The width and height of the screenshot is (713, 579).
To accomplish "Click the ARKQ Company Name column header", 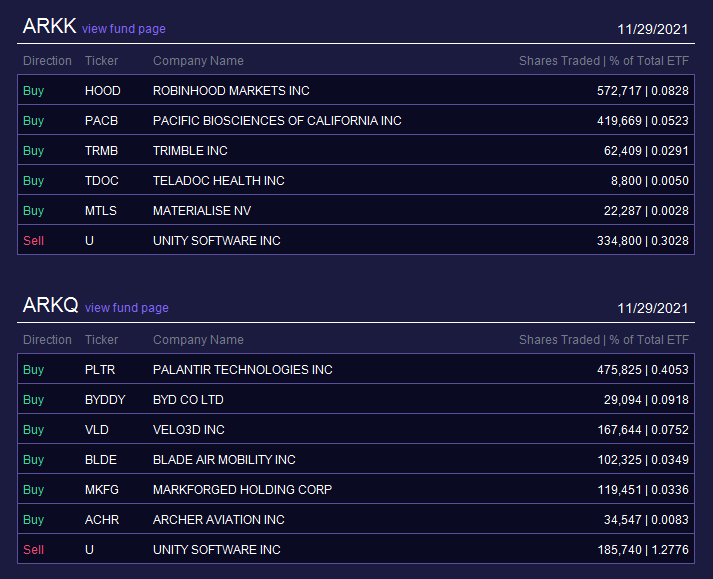I will [x=198, y=340].
